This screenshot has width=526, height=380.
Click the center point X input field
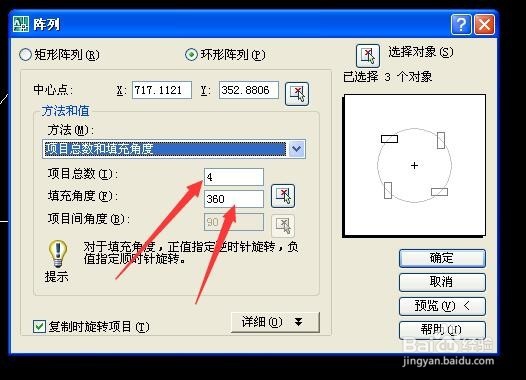(162, 90)
